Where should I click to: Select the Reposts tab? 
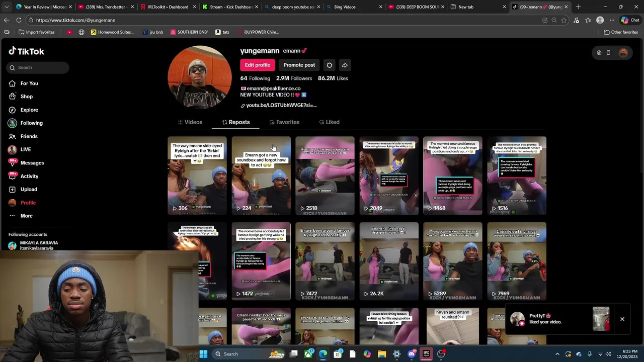(x=235, y=122)
